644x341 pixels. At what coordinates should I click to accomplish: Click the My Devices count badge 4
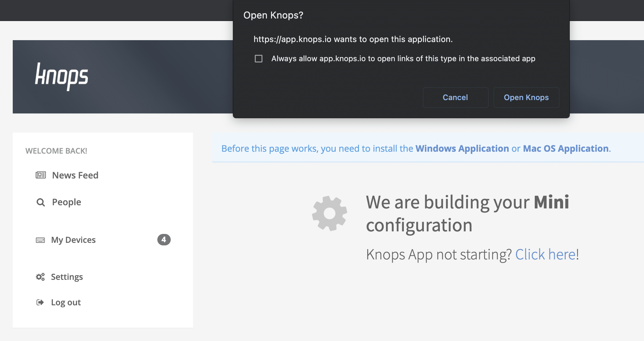[x=164, y=240]
